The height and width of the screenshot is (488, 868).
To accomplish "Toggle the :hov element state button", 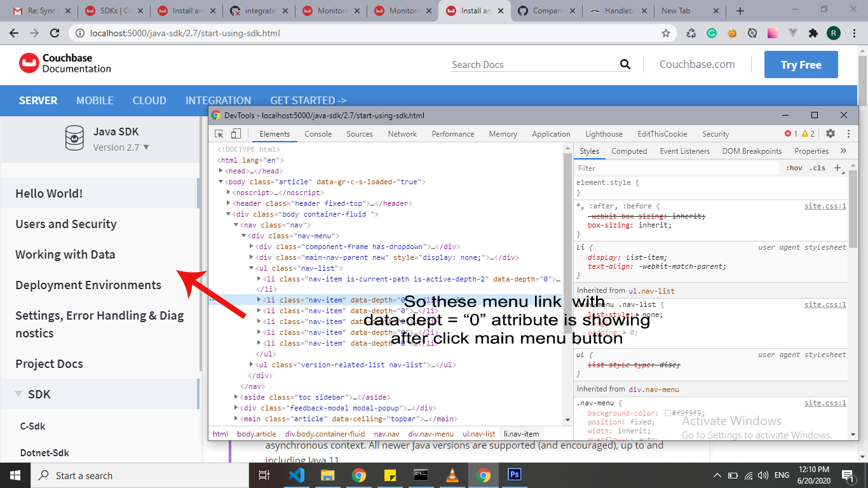I will [x=794, y=168].
